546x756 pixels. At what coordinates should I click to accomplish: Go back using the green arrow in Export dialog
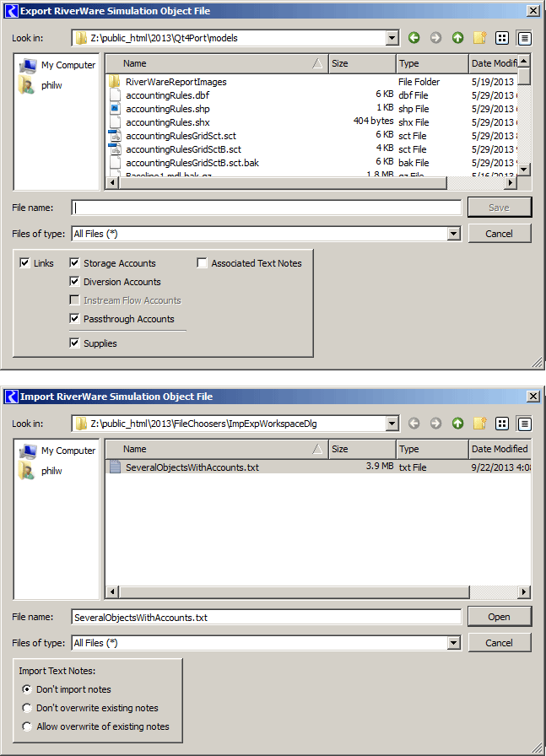(x=414, y=38)
